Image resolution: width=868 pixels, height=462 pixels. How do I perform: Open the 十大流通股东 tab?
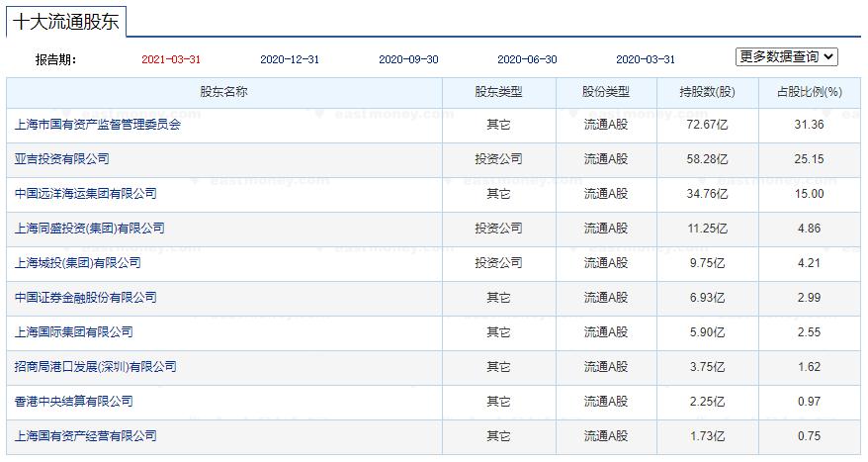66,22
